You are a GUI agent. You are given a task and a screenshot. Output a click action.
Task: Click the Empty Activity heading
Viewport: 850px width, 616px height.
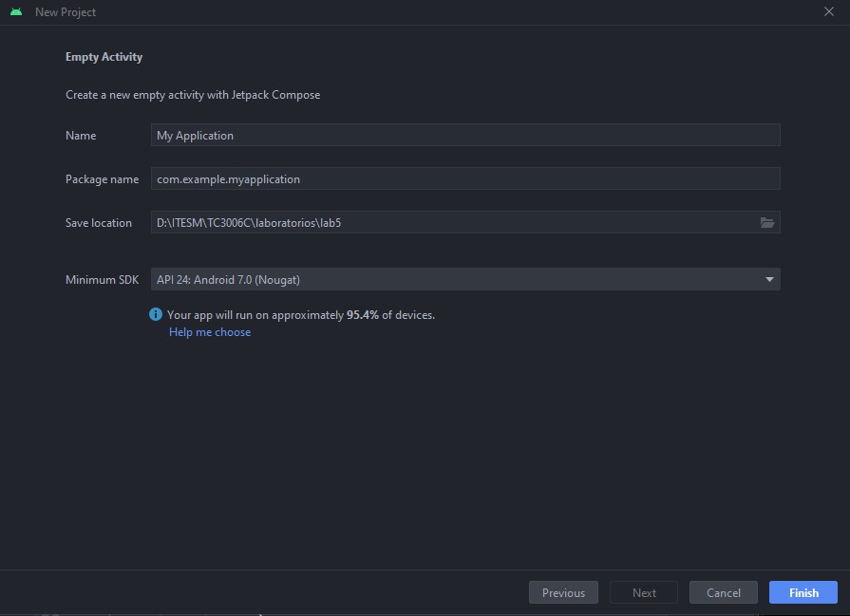coord(104,57)
